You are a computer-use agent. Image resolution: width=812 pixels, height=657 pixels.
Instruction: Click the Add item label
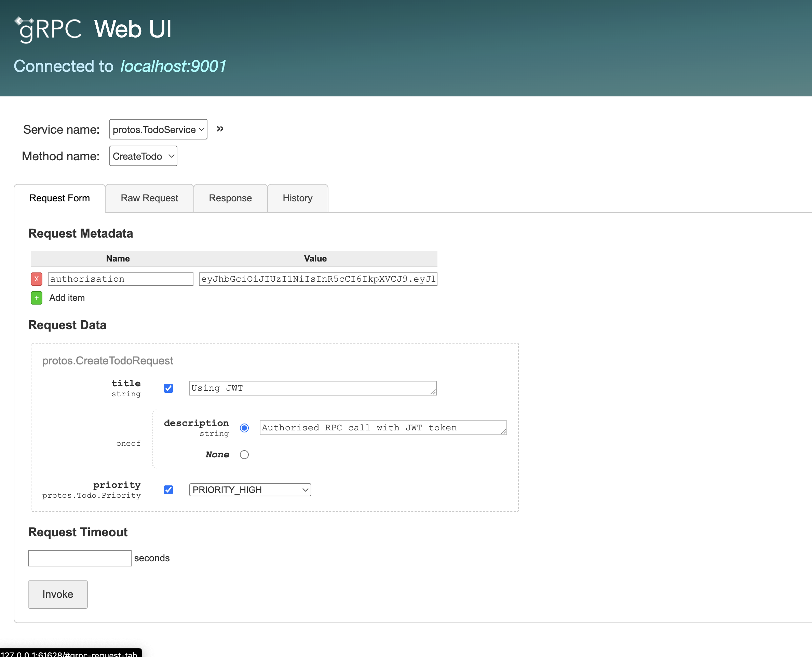(x=67, y=298)
